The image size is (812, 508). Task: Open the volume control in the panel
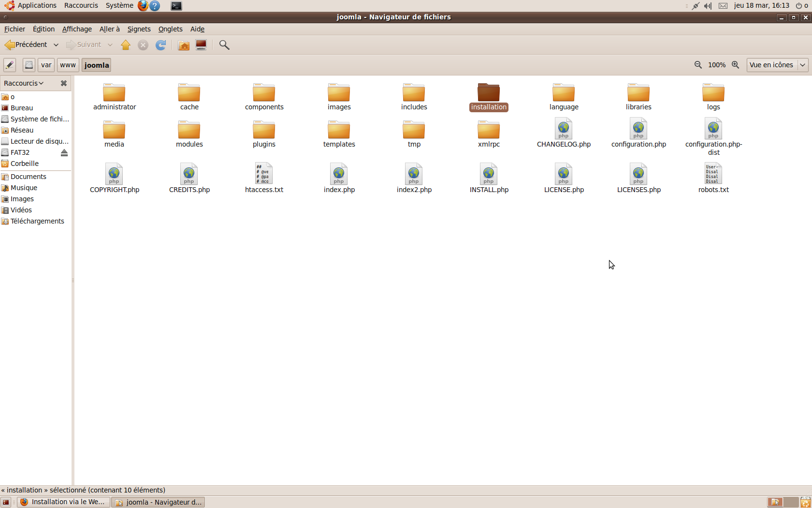[708, 6]
